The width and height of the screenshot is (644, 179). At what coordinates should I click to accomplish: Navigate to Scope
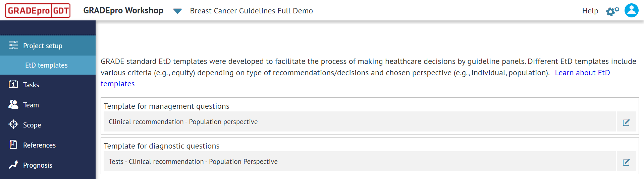pyautogui.click(x=32, y=125)
